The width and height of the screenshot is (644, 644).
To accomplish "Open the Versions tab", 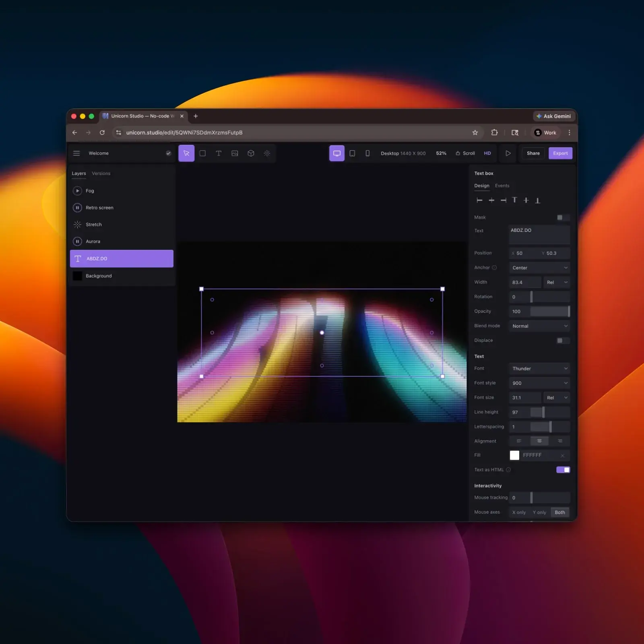I will 101,173.
